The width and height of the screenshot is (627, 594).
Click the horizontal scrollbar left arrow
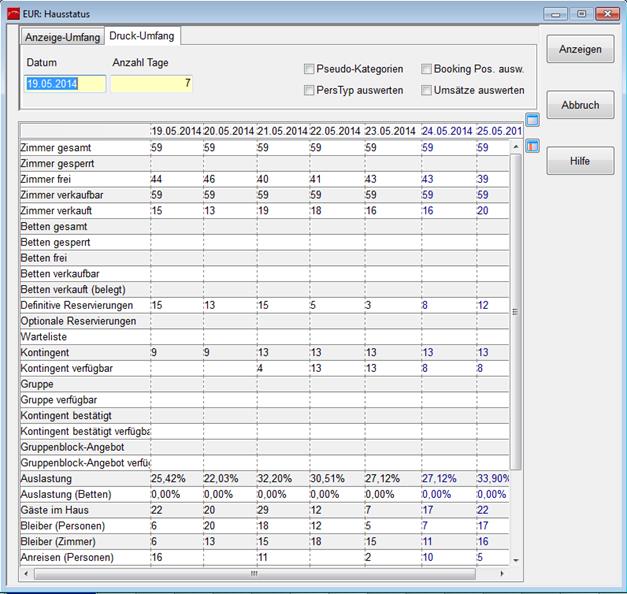pos(25,574)
